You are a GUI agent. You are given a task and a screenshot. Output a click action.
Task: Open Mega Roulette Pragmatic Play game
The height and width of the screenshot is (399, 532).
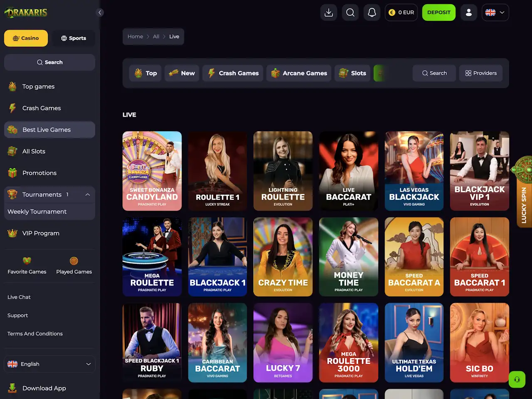click(152, 257)
